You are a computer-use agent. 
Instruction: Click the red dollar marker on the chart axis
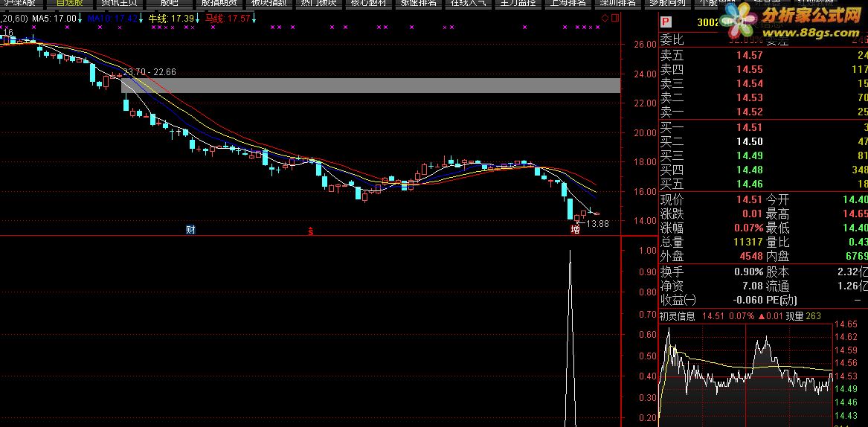pyautogui.click(x=311, y=231)
